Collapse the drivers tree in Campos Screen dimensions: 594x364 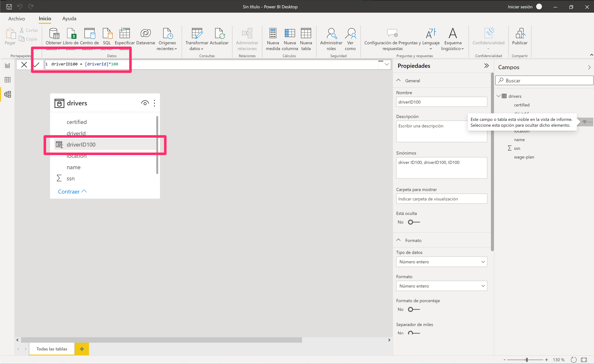point(498,96)
